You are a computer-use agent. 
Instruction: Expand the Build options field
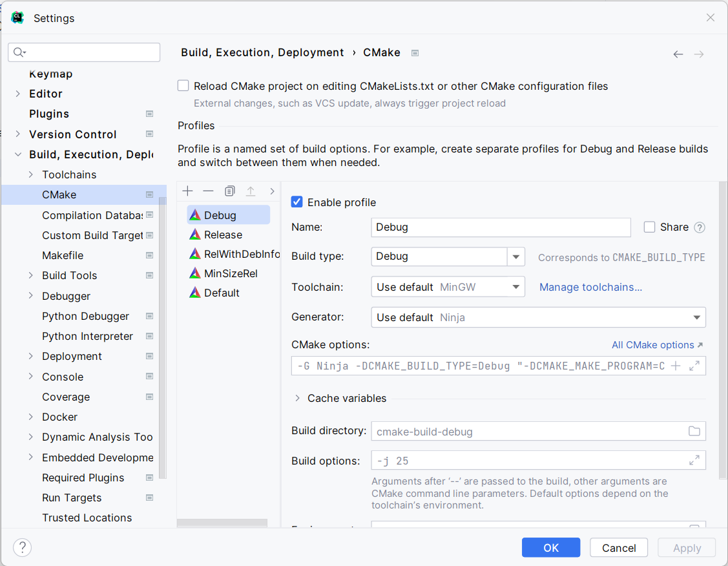[x=694, y=460]
